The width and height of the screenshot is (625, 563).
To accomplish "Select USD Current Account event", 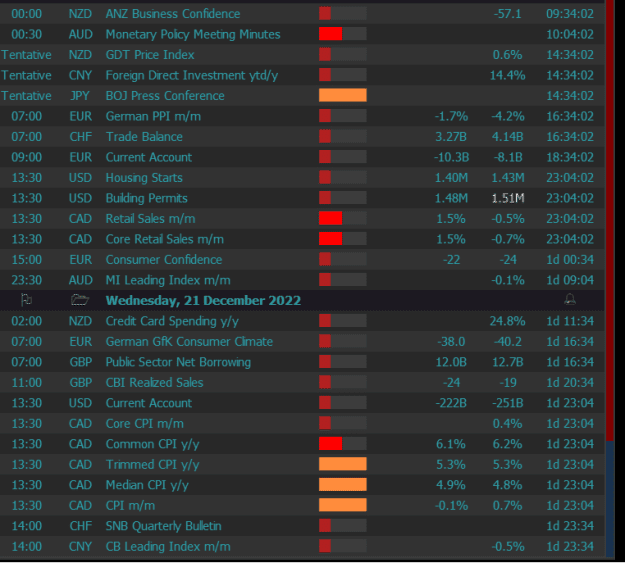I will (149, 403).
